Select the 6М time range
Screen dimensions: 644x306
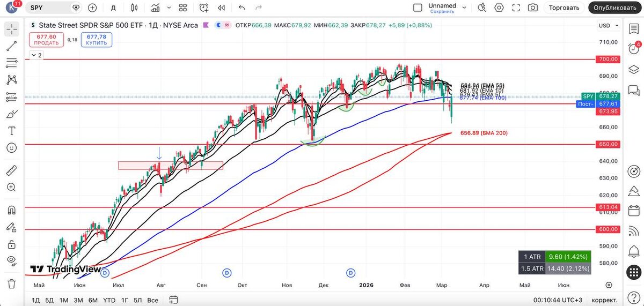click(93, 300)
